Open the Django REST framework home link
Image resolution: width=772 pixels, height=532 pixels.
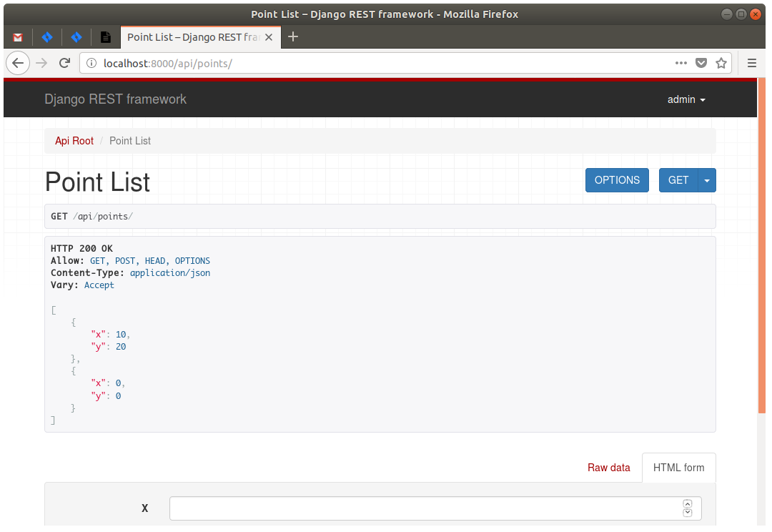coord(115,99)
